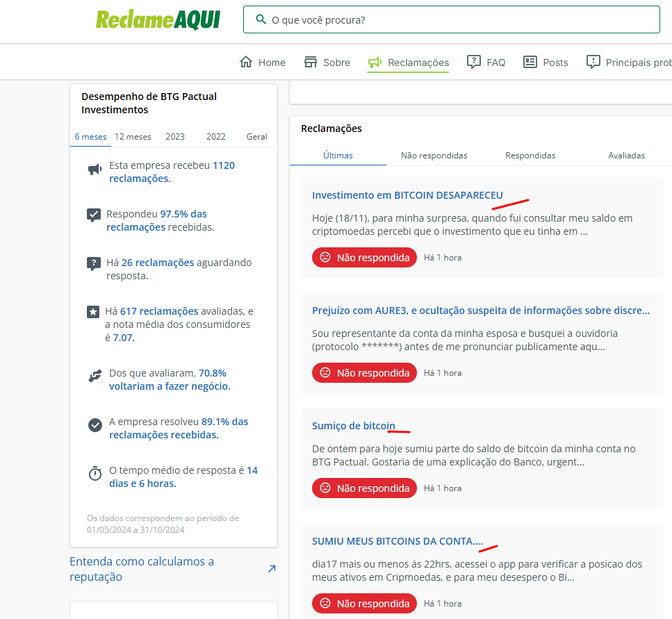The height and width of the screenshot is (619, 672).
Task: Select the 2022 performance tab
Action: point(215,137)
